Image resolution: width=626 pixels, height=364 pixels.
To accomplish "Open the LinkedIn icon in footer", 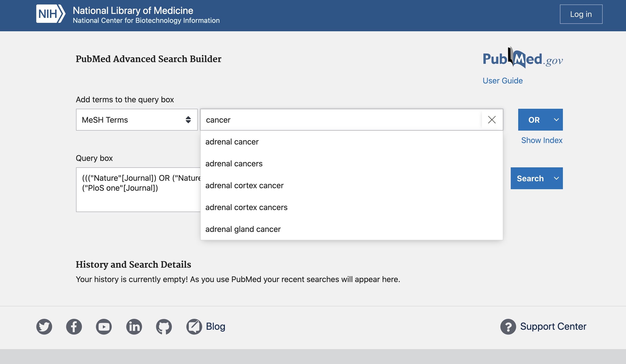I will click(134, 327).
